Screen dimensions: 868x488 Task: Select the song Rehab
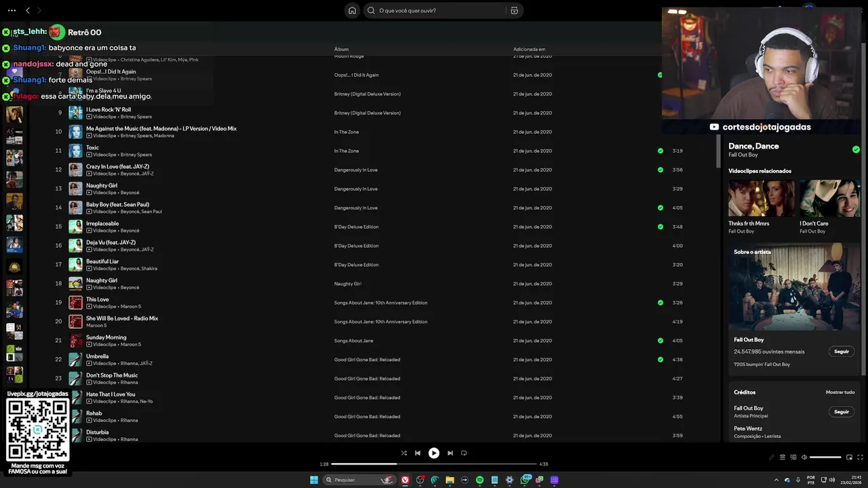[94, 413]
